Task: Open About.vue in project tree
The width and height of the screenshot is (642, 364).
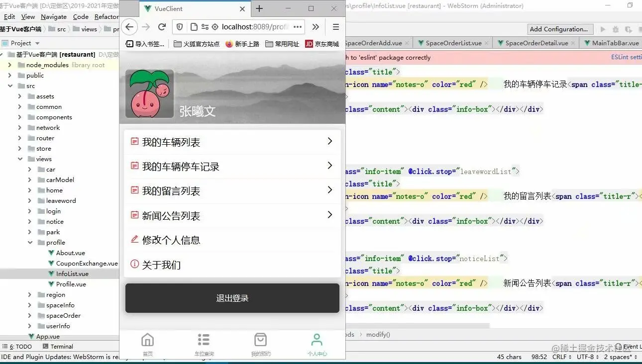Action: pyautogui.click(x=70, y=253)
